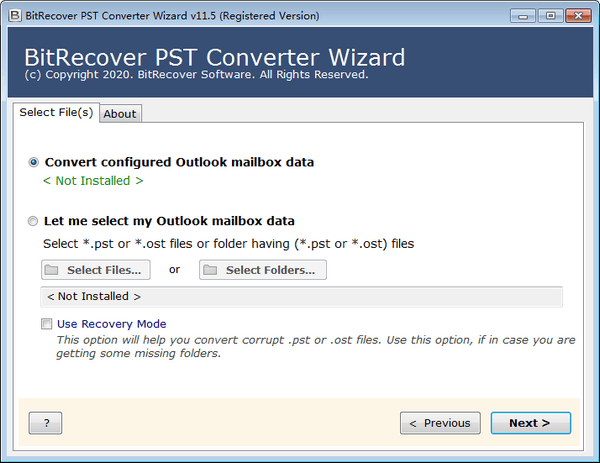Click the green Not Installed status text
This screenshot has height=463, width=600.
coord(93,181)
